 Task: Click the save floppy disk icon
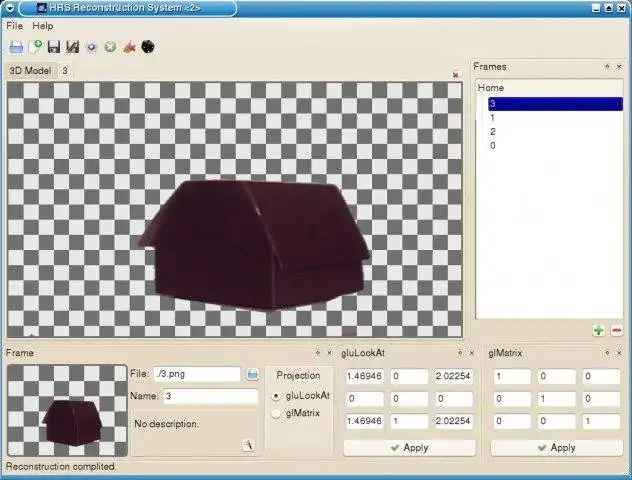click(x=54, y=46)
